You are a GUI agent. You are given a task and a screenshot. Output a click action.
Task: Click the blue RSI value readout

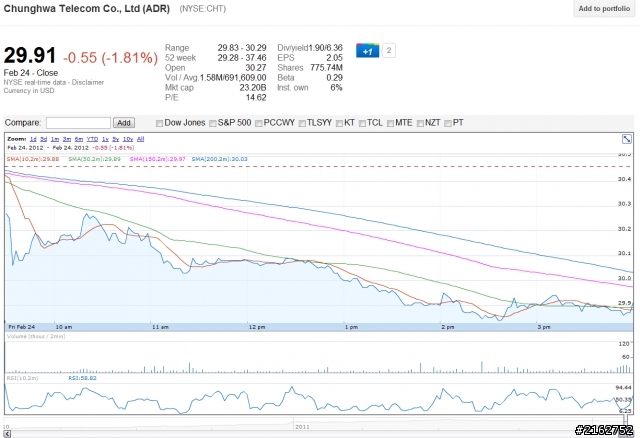[x=82, y=378]
